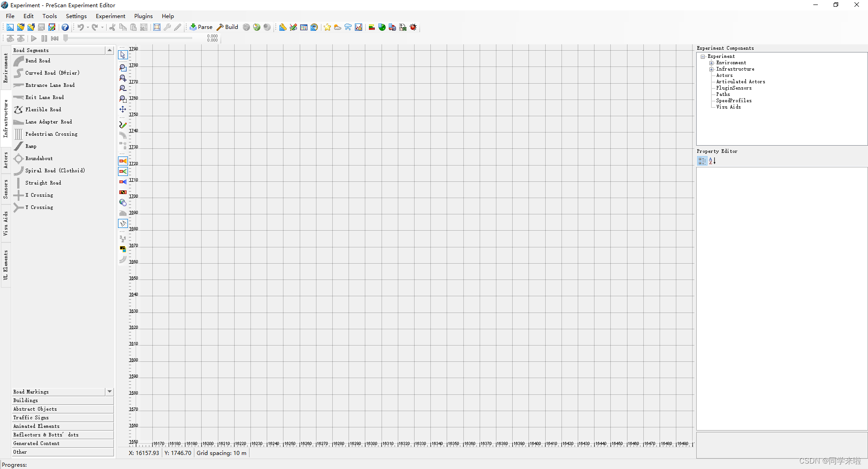Click the layered squares ordering icon

123,249
